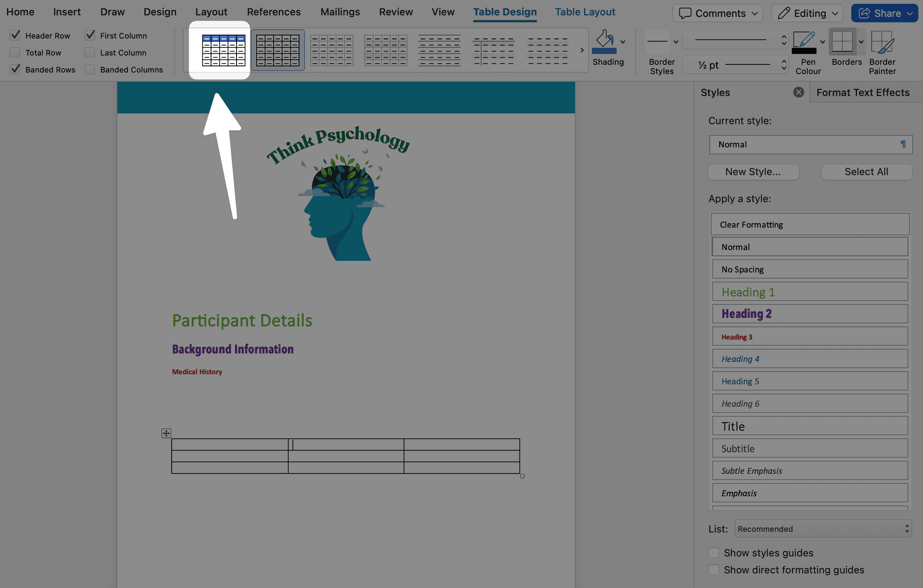Enable Show styles guides checkbox

coord(714,553)
